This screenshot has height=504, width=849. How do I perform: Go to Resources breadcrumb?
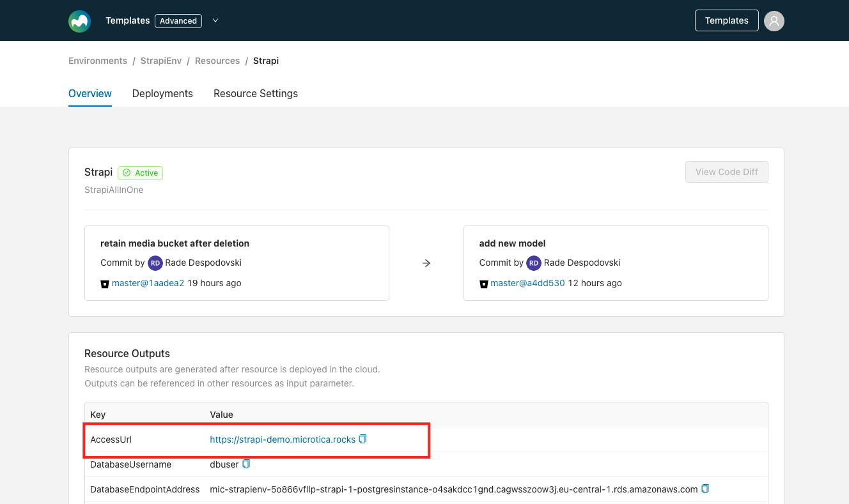pyautogui.click(x=217, y=61)
